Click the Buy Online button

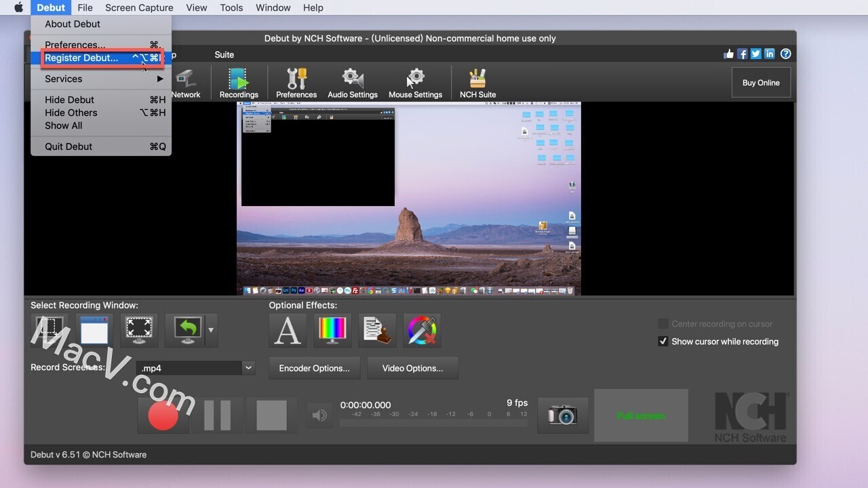pos(761,83)
